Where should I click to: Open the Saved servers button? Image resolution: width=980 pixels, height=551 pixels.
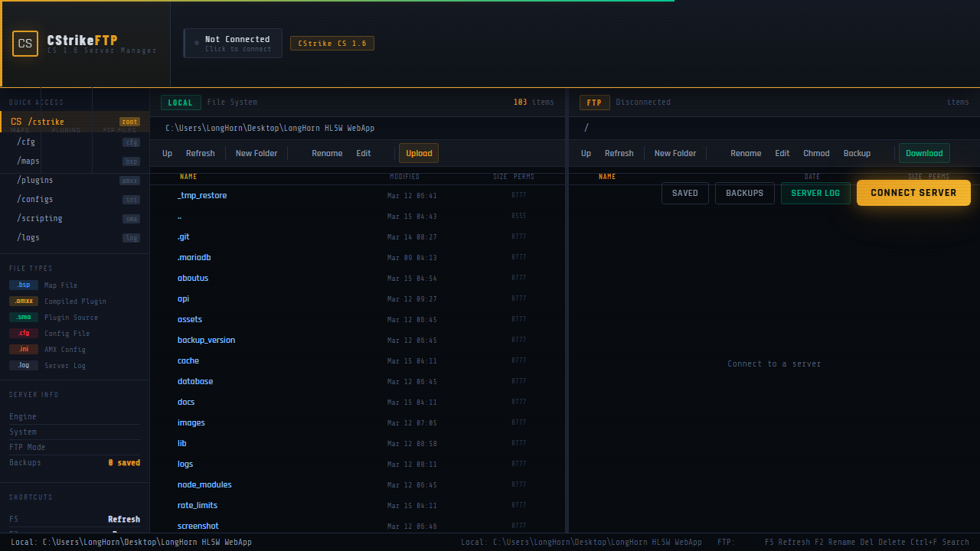[685, 193]
